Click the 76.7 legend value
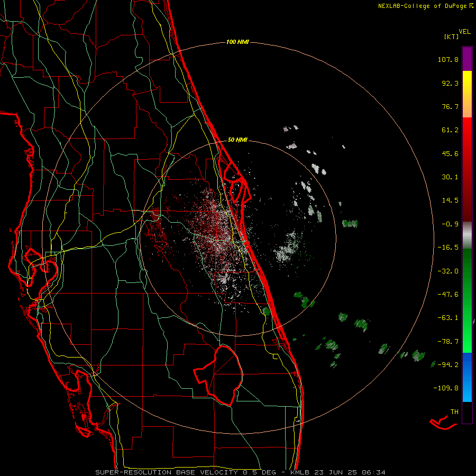The height and width of the screenshot is (476, 476). 450,106
